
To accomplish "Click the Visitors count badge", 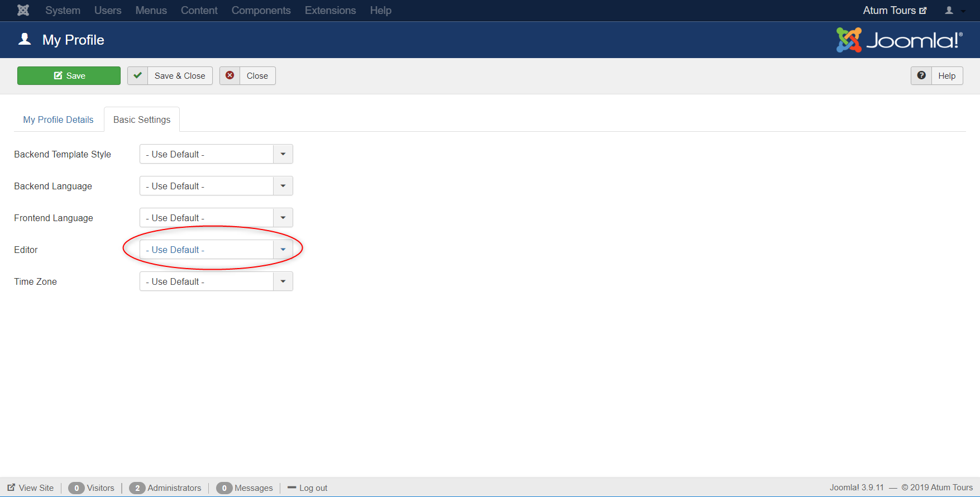I will coord(77,488).
